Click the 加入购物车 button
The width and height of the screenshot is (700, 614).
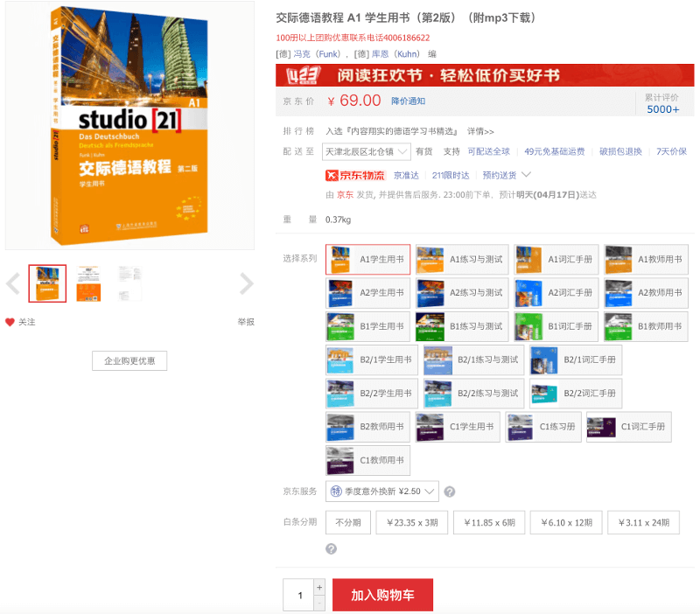382,595
